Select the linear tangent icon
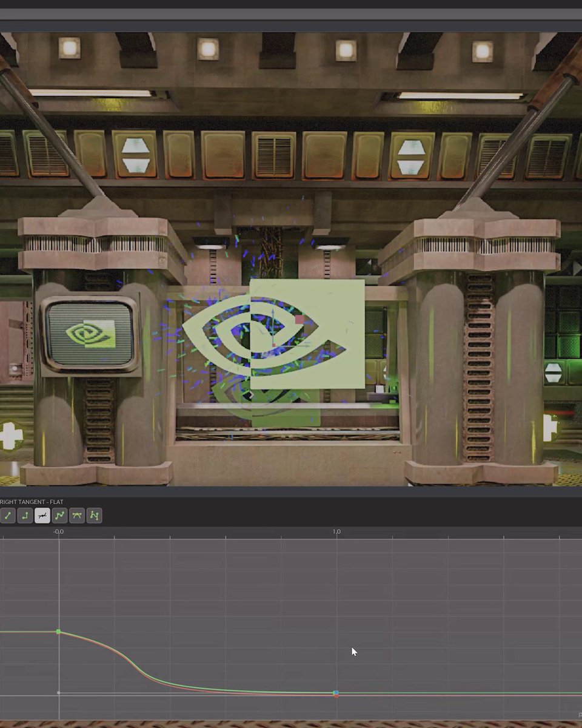 (x=7, y=516)
